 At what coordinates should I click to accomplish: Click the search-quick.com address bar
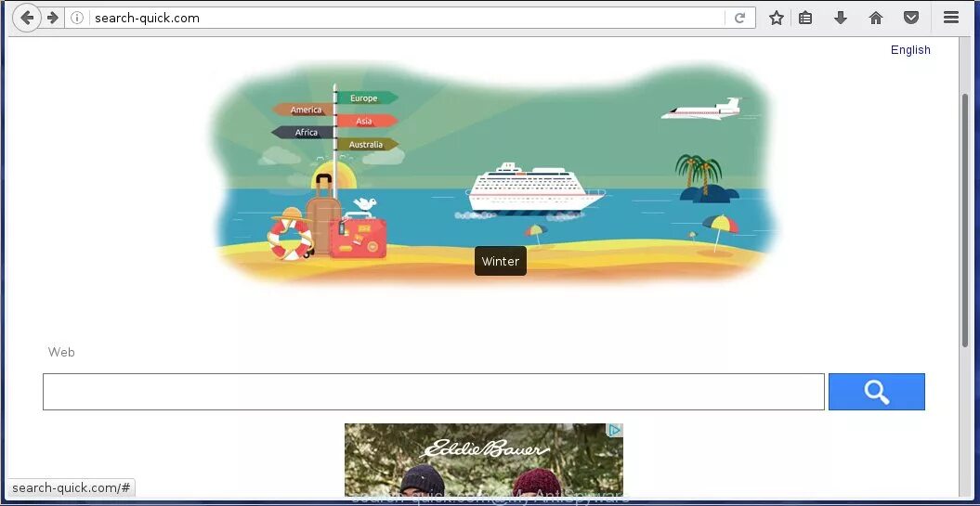point(406,18)
